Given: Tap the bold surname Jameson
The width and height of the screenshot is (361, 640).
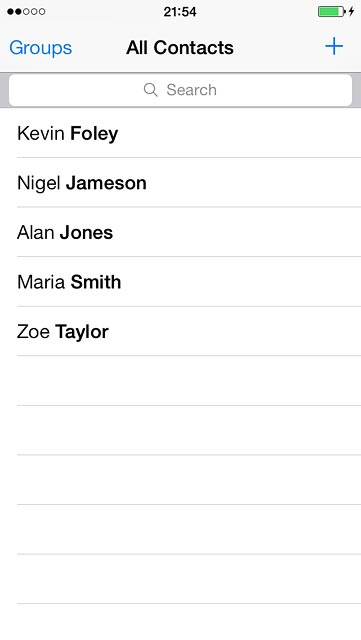Looking at the screenshot, I should (106, 182).
